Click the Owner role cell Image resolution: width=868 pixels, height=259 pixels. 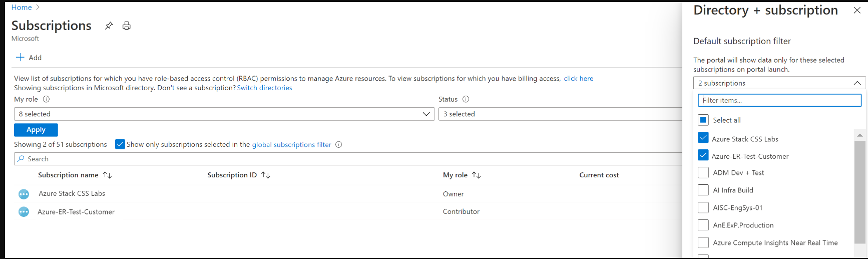[x=453, y=194]
